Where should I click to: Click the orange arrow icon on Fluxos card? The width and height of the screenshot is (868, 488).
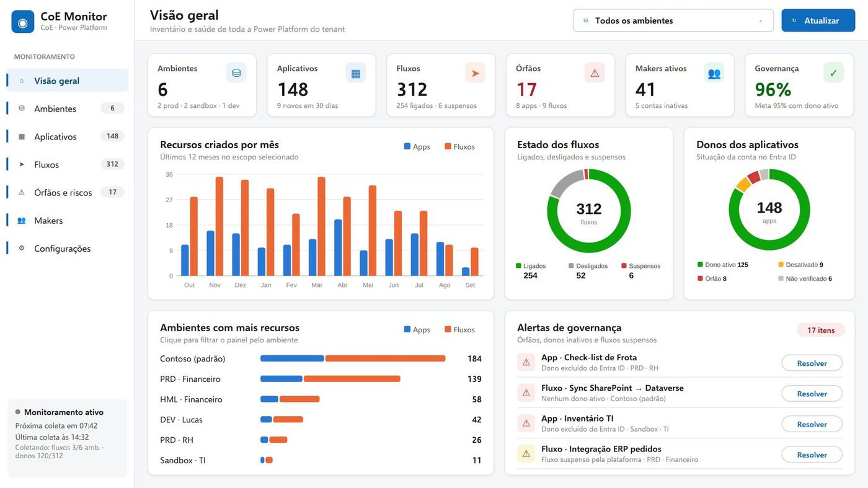[476, 73]
